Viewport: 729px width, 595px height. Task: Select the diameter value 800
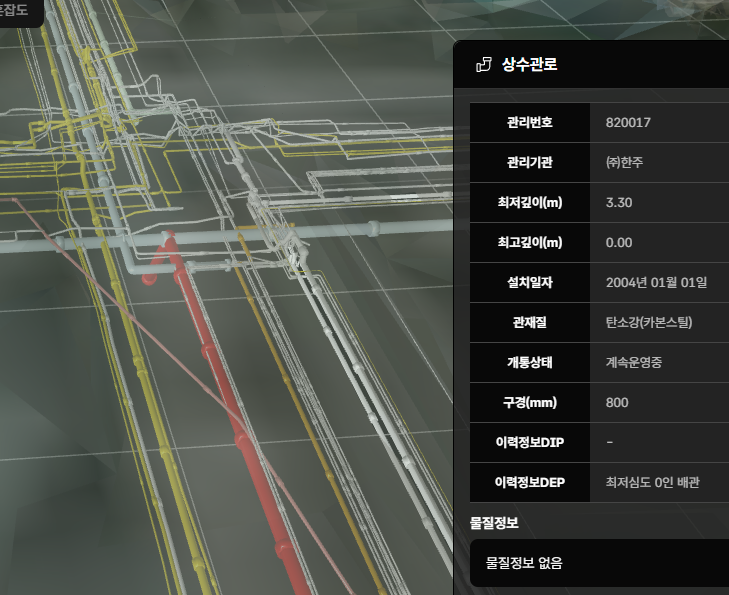click(x=617, y=403)
